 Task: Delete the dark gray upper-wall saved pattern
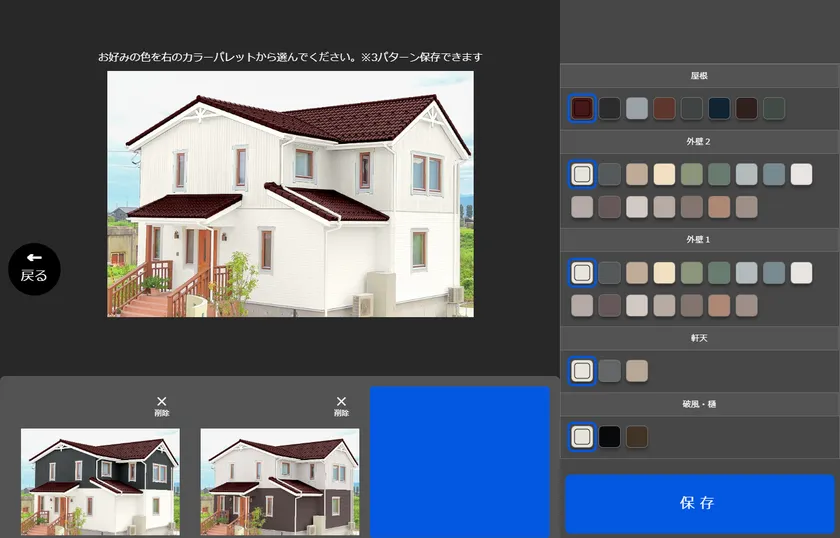point(162,406)
